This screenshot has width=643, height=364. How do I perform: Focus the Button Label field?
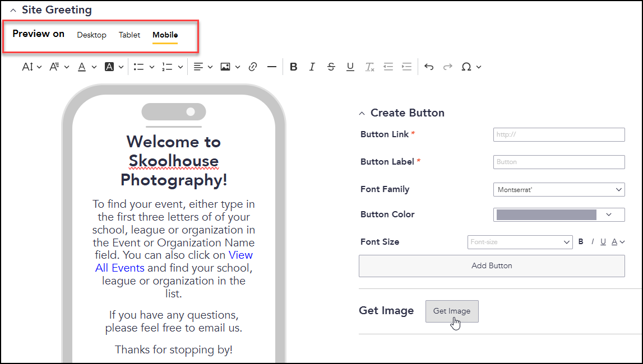tap(559, 162)
